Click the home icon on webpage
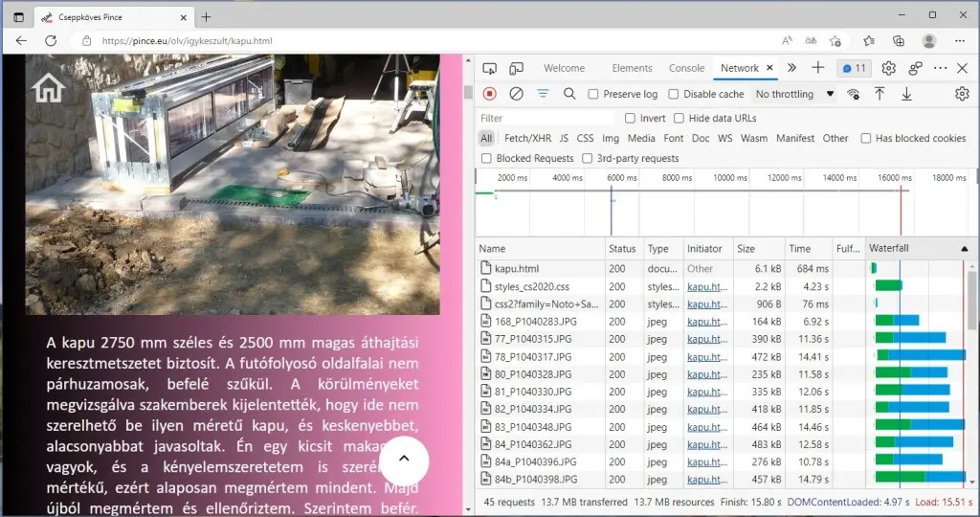Viewport: 980px width, 517px height. [48, 87]
